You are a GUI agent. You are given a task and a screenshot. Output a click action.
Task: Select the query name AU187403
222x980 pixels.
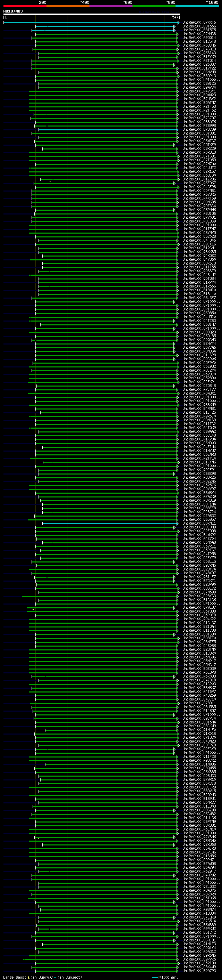click(13, 11)
